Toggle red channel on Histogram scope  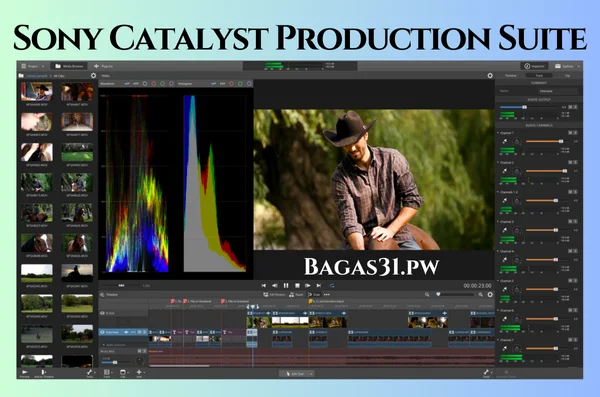[x=232, y=83]
